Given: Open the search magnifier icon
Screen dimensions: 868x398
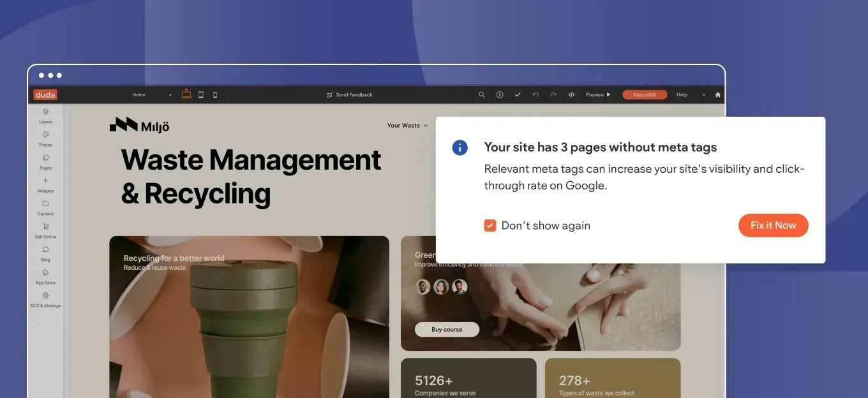Looking at the screenshot, I should point(482,94).
